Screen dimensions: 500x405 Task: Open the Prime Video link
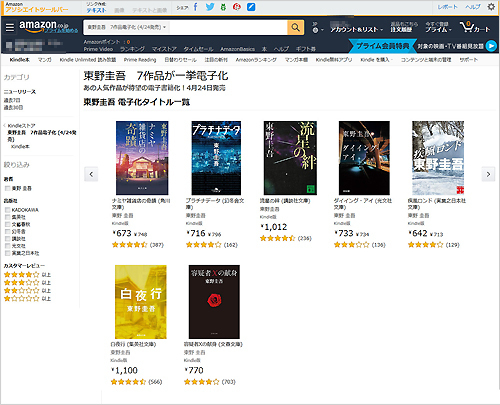point(98,49)
